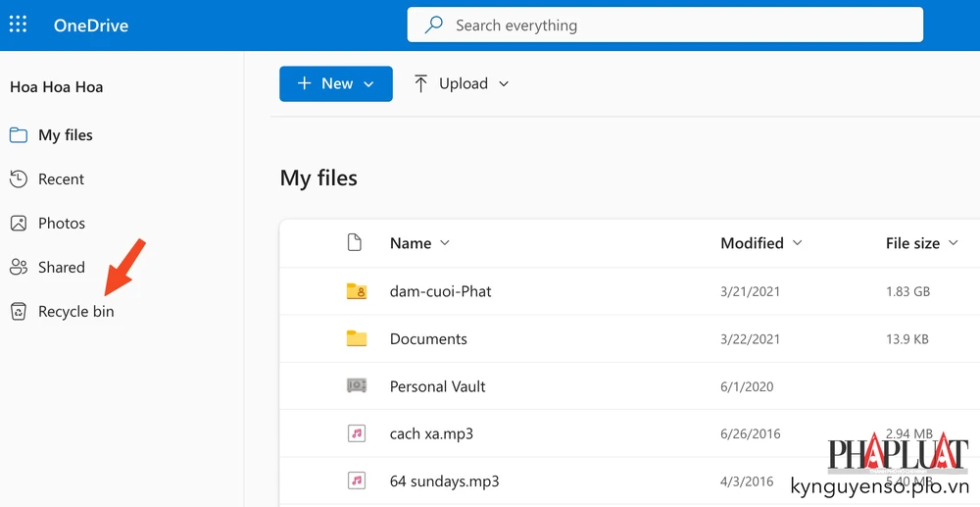980x507 pixels.
Task: Click the cach xa.mp3 music file icon
Action: point(357,433)
